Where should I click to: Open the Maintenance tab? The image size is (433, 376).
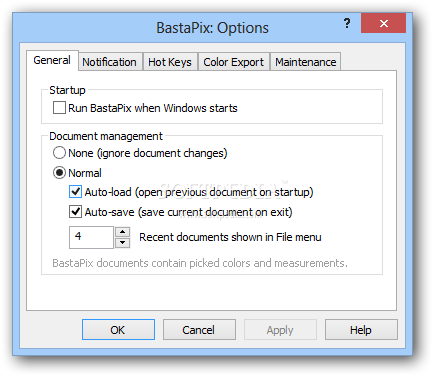pos(305,62)
